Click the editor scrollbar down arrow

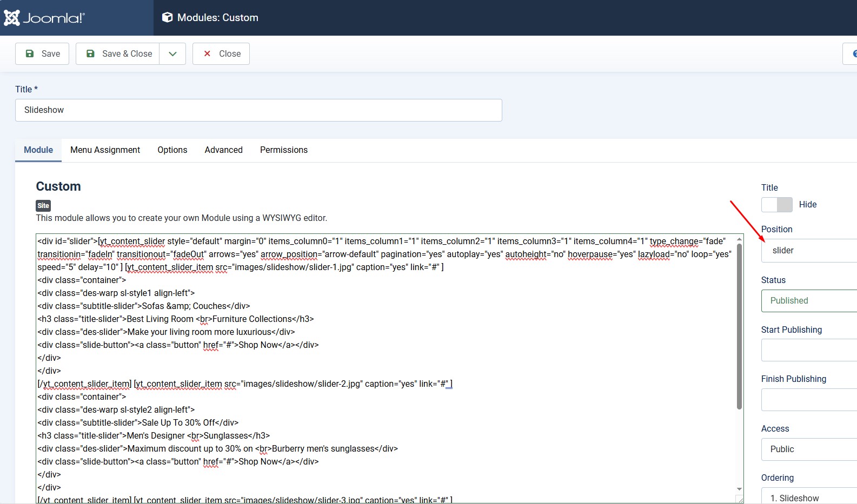(x=739, y=489)
